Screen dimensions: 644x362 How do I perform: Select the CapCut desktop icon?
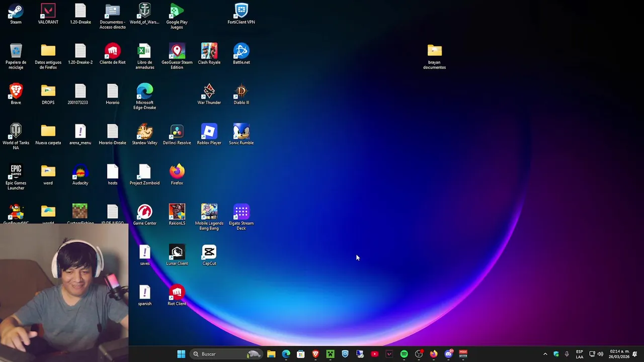pyautogui.click(x=209, y=255)
